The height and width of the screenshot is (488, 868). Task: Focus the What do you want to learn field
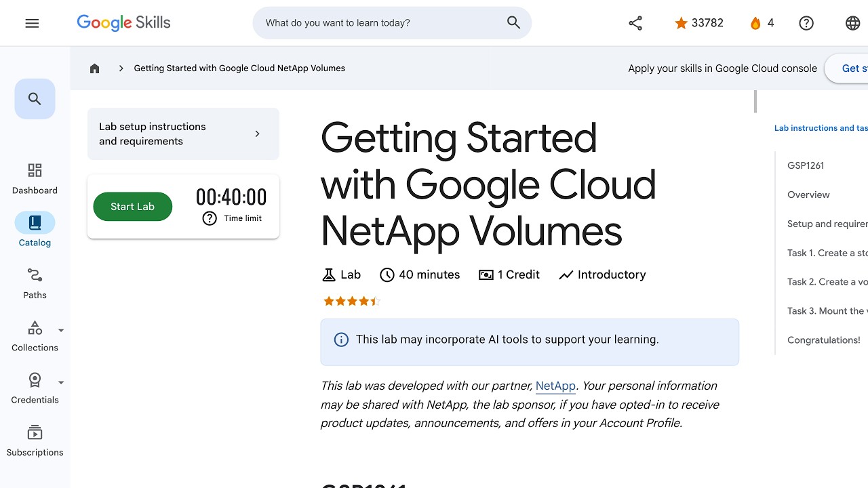pos(380,23)
